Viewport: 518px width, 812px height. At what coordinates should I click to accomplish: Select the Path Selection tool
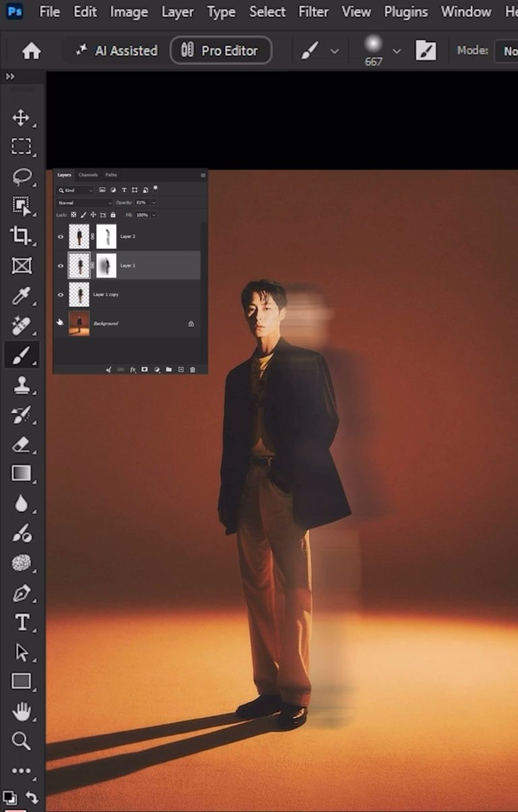coord(21,652)
